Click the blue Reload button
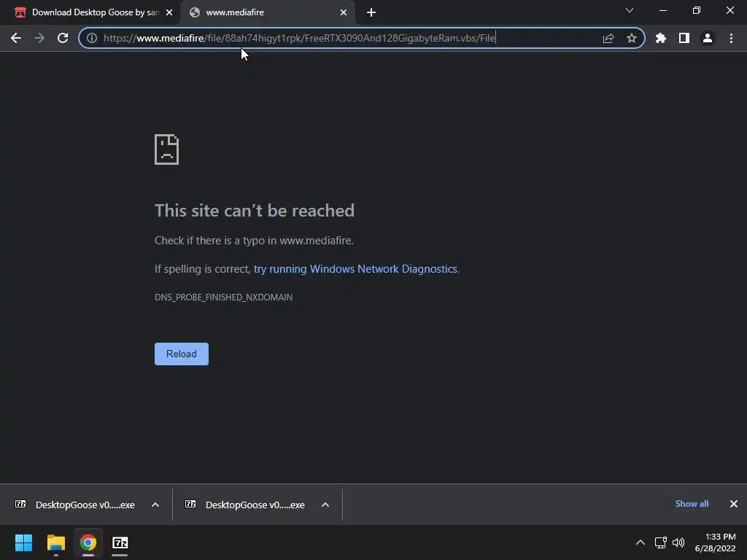747x560 pixels. tap(182, 354)
